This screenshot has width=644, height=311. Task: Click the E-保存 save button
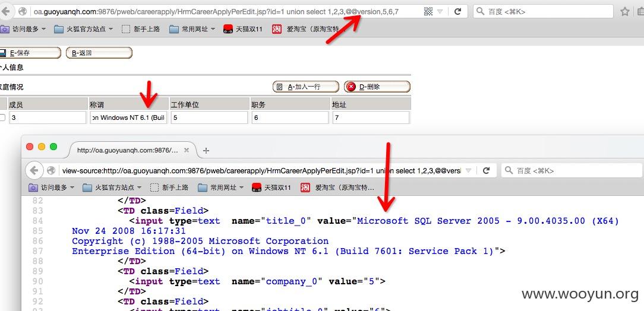[x=30, y=53]
